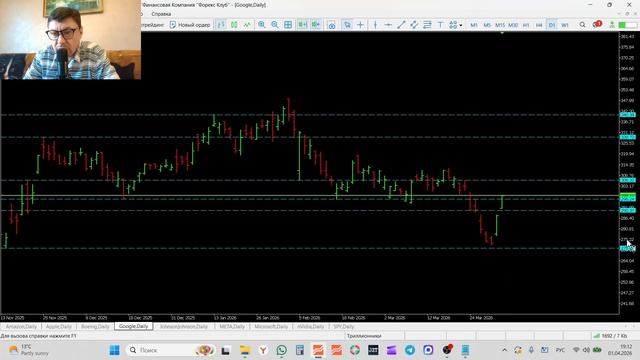Open the toolbar search magnifier
Screen dimensions: 640x360
pyautogui.click(x=582, y=25)
